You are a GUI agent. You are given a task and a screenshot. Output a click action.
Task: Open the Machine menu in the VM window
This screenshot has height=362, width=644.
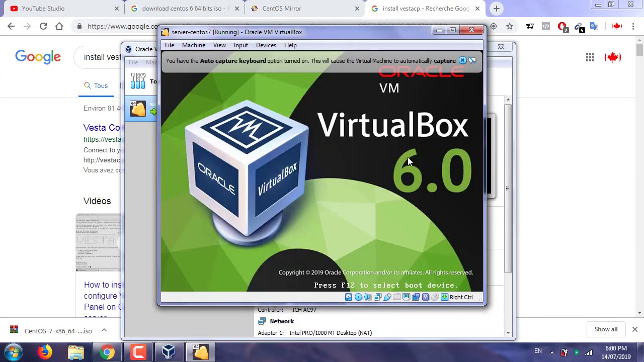tap(194, 45)
